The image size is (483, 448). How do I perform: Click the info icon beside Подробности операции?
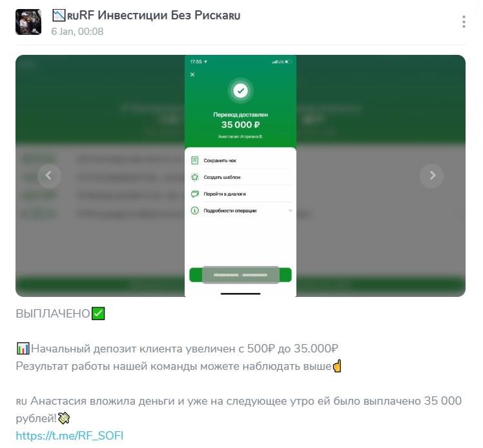coord(194,210)
